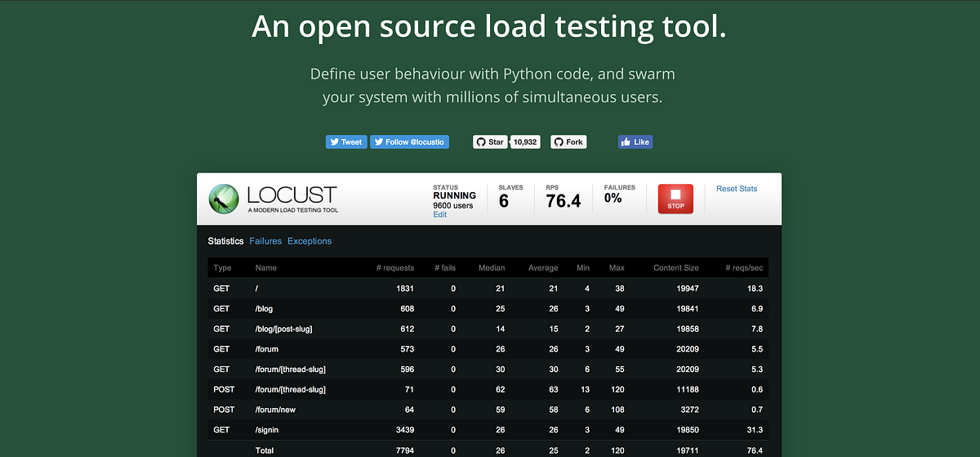Click content size value 3272
980x457 pixels.
pos(690,410)
